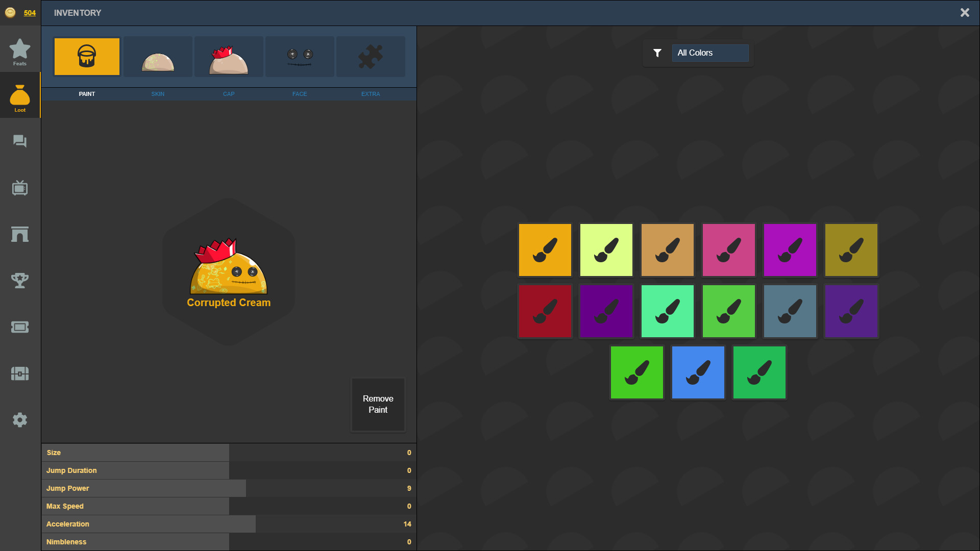980x551 pixels.
Task: Switch to the CAP tab
Action: coord(229,93)
